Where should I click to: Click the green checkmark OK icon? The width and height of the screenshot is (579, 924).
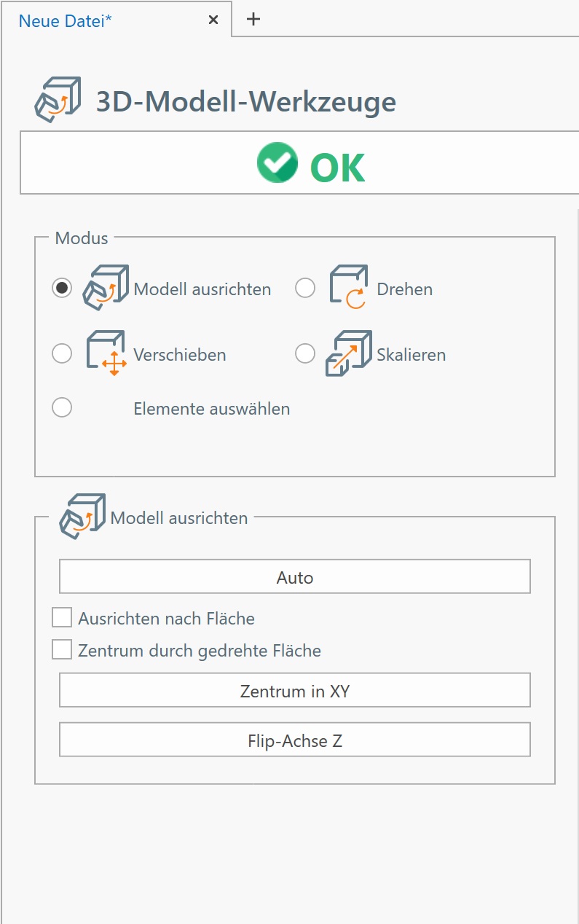coord(277,163)
